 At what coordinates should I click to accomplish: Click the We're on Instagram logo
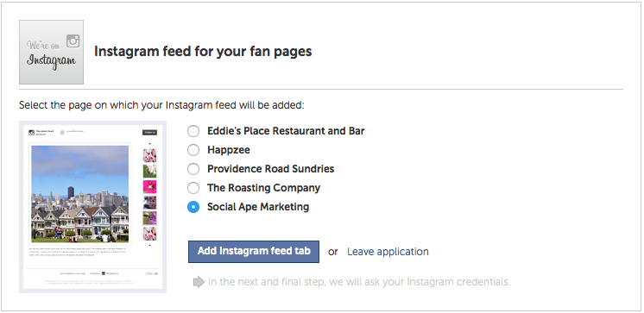(51, 52)
